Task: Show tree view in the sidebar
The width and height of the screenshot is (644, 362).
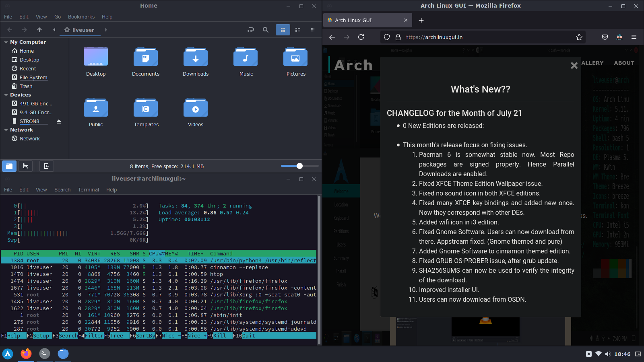Action: pos(25,166)
